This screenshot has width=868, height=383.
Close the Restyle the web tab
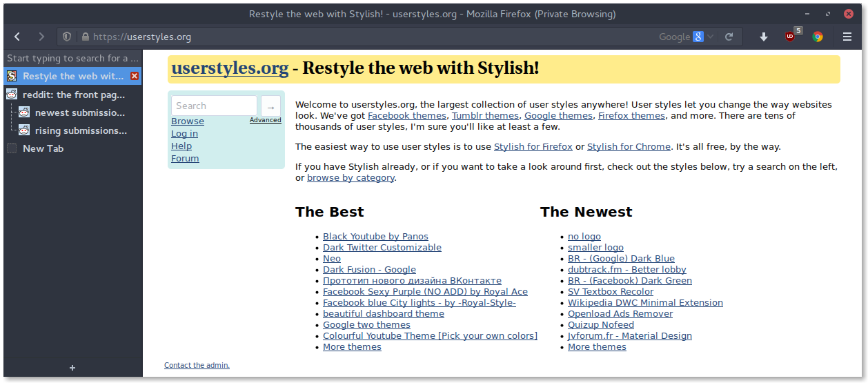135,76
